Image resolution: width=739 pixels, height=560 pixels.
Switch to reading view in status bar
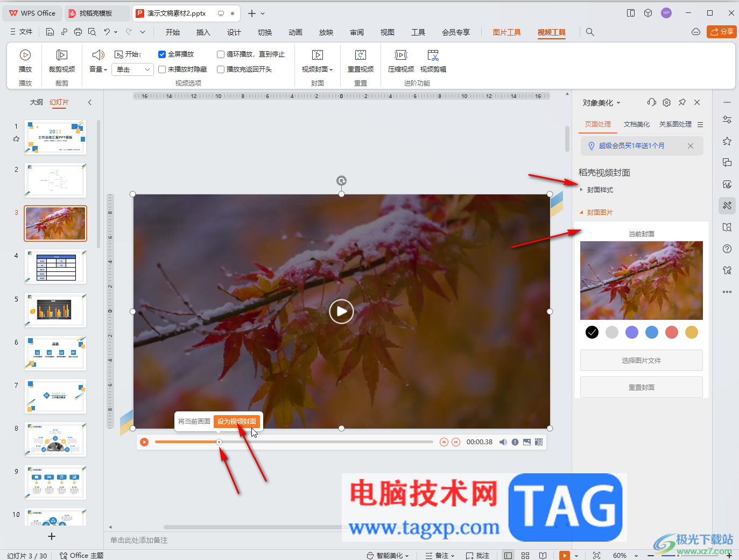[543, 555]
